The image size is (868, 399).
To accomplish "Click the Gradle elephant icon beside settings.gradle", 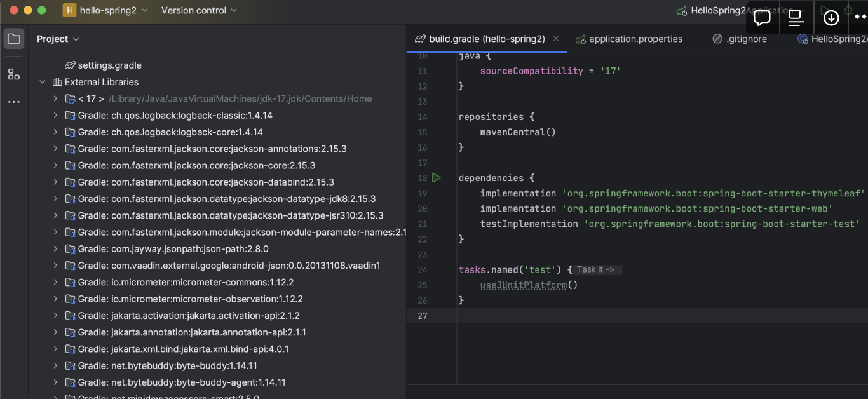I will 71,65.
